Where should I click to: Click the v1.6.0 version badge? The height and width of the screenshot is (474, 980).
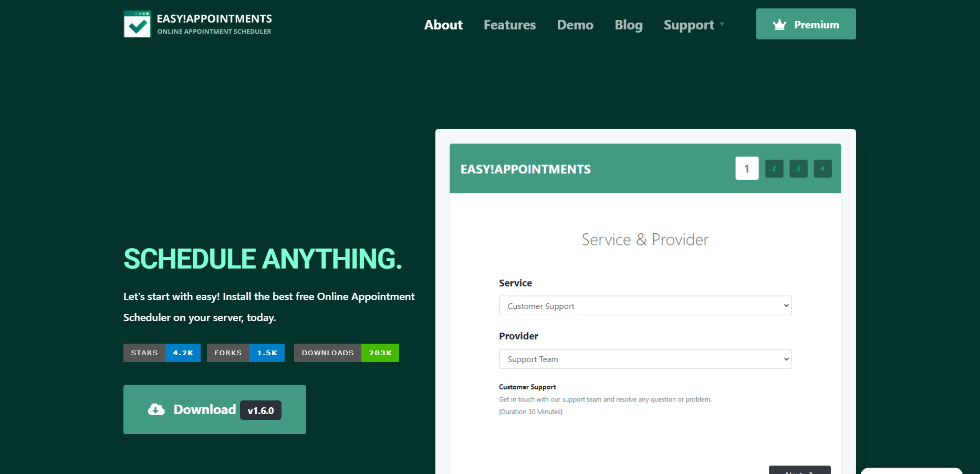(260, 410)
